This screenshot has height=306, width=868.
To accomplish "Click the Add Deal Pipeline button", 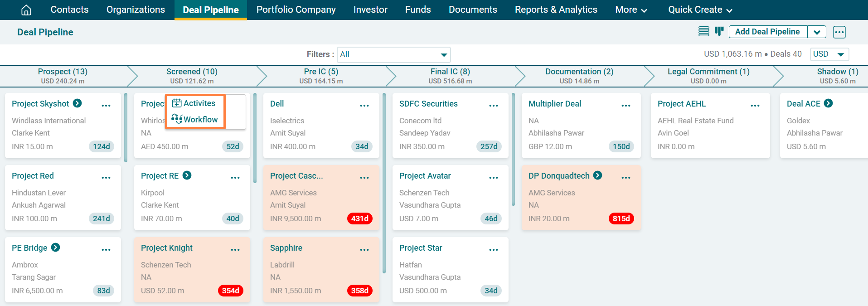I will click(x=767, y=32).
